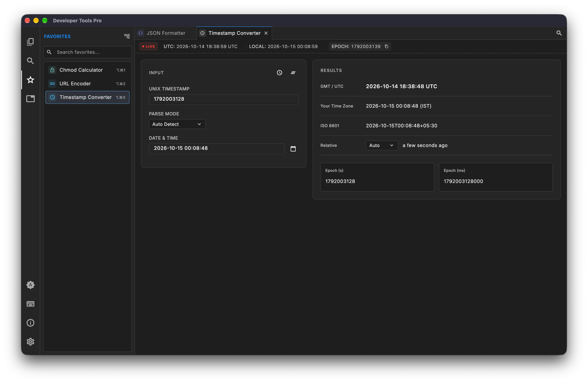Open Chmod Calculator from favorites
588x383 pixels.
88,70
